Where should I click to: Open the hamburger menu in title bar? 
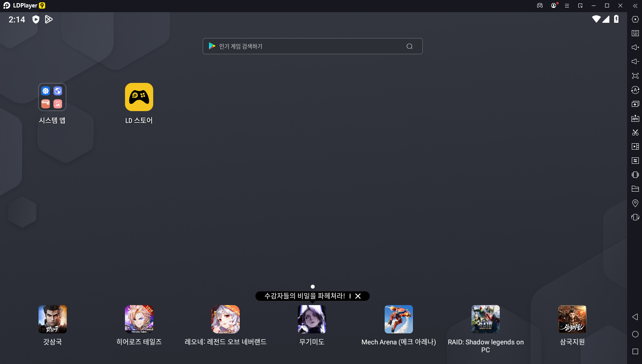pyautogui.click(x=567, y=5)
